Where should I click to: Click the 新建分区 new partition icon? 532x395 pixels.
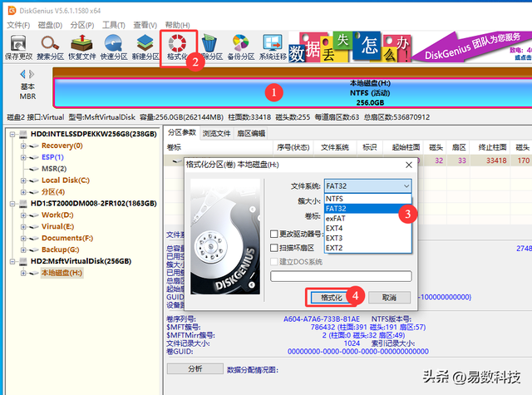(145, 47)
